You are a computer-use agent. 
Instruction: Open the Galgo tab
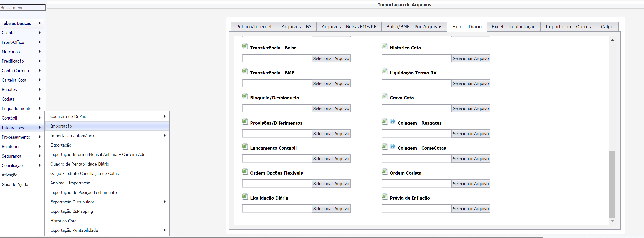coord(607,27)
